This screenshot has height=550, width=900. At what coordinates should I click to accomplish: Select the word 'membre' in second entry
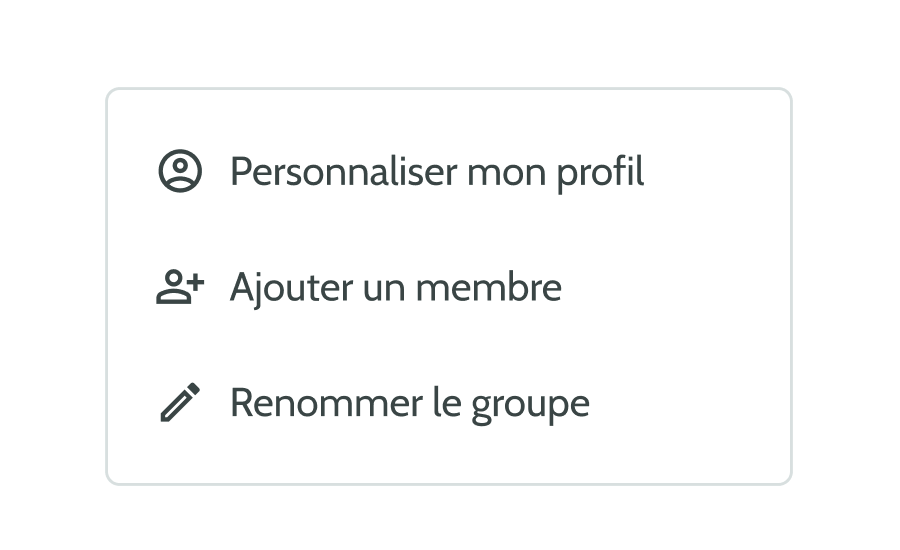pyautogui.click(x=488, y=288)
